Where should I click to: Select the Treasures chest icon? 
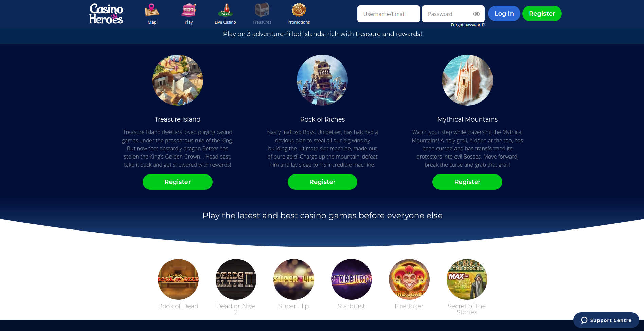tap(262, 10)
